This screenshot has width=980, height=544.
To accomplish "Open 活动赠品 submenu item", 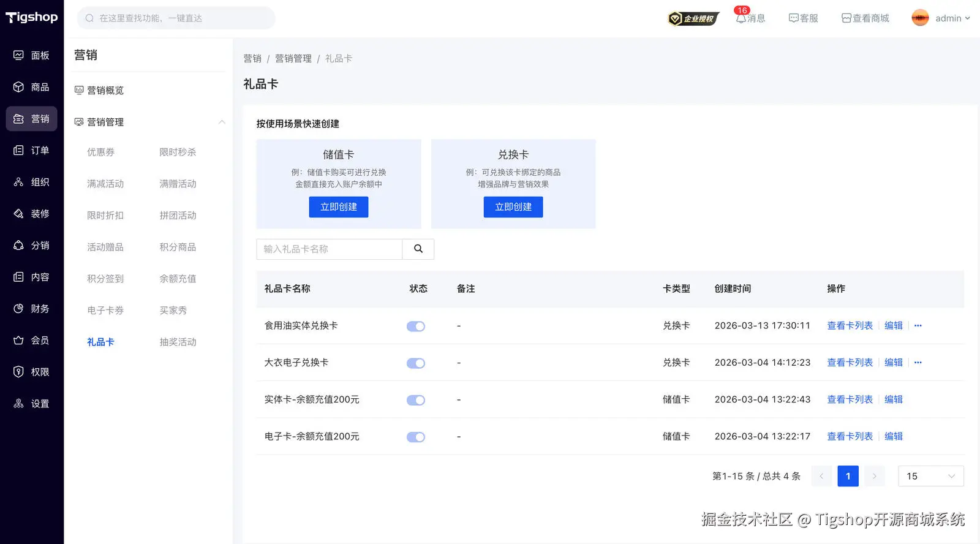I will [105, 247].
